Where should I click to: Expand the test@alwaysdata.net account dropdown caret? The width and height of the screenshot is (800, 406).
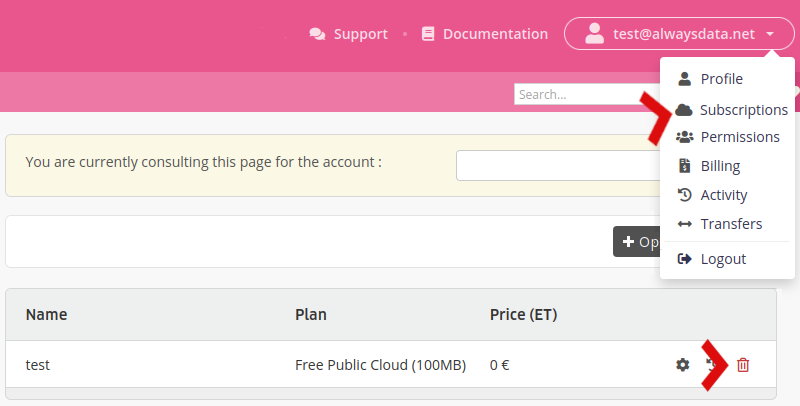point(770,34)
